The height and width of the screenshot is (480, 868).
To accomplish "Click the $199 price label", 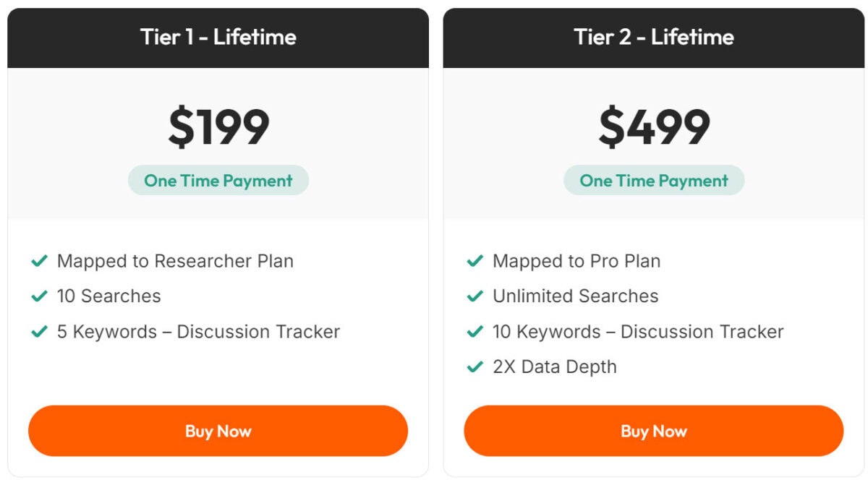I will [x=218, y=125].
